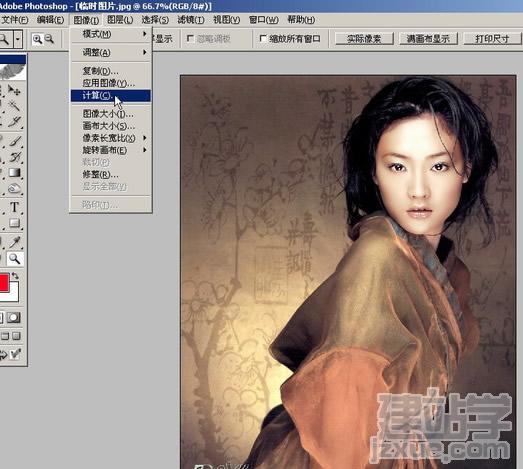
Task: Select the Sponge/Dodge tool
Action: tap(14, 188)
